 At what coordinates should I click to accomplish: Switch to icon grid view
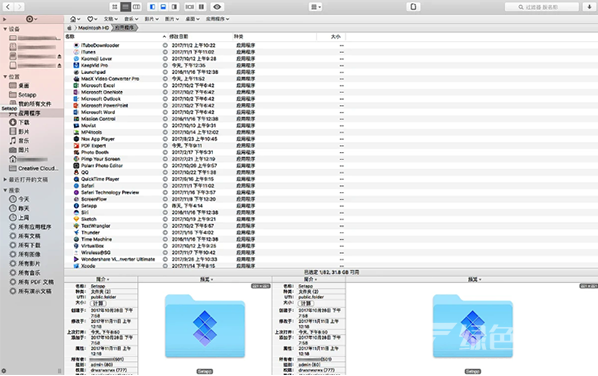114,6
